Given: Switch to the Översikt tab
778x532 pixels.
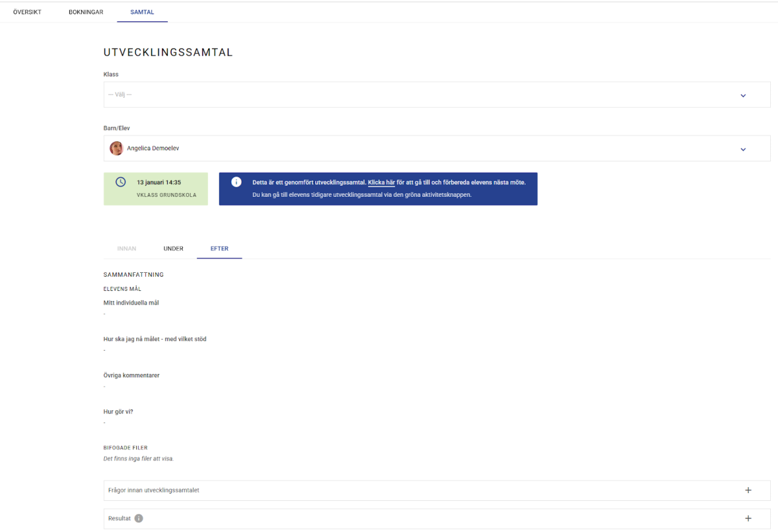Looking at the screenshot, I should coord(27,12).
